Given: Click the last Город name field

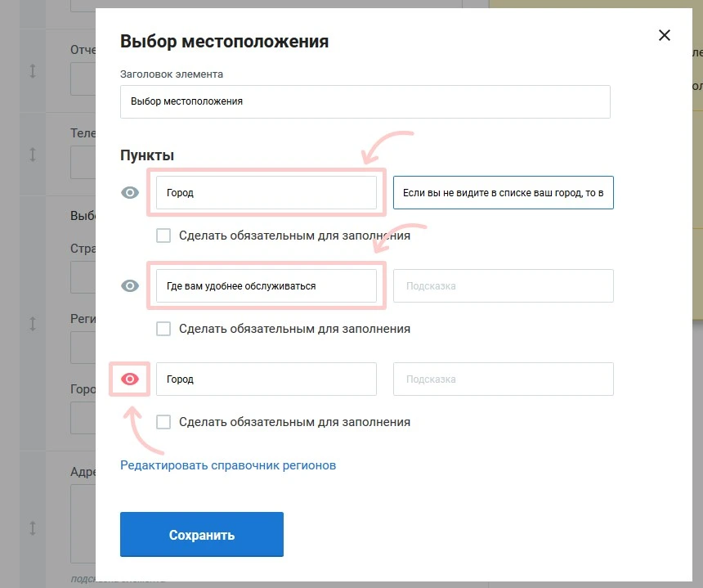Looking at the screenshot, I should 266,379.
